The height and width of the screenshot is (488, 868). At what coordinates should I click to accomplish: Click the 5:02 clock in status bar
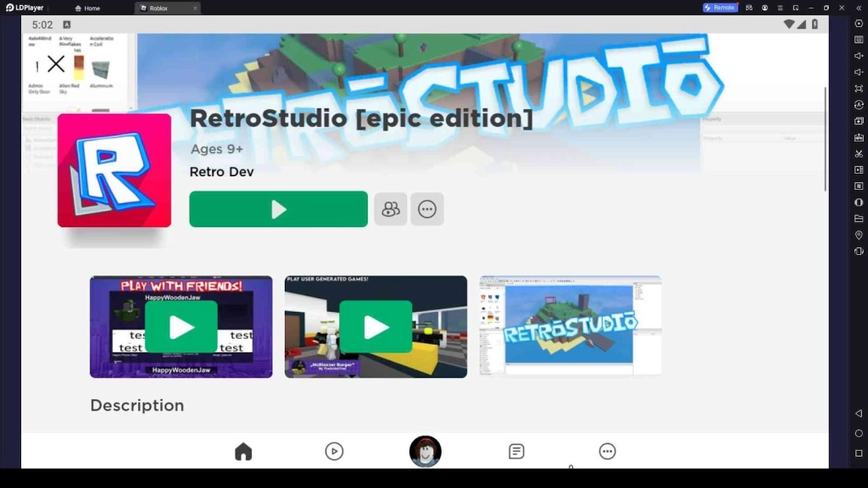pyautogui.click(x=42, y=25)
